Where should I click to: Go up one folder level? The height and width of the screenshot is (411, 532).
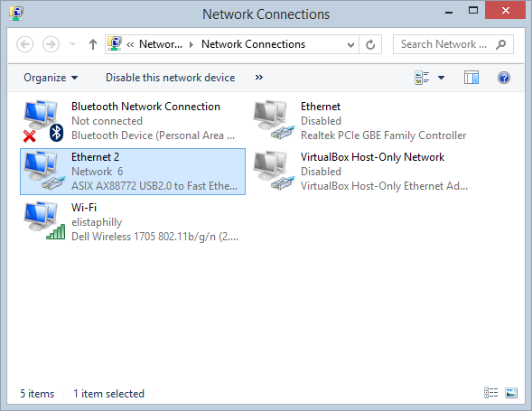click(x=93, y=44)
